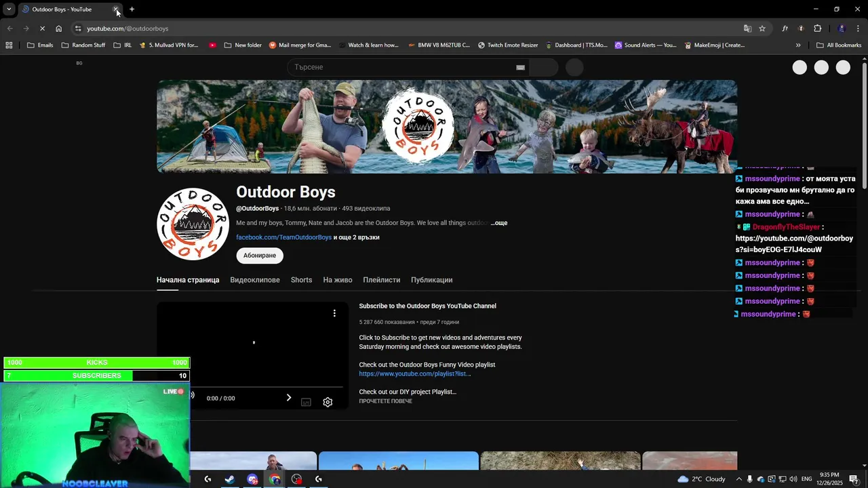868x488 pixels.
Task: Stop loading the page in Chrome toolbar
Action: coord(42,28)
